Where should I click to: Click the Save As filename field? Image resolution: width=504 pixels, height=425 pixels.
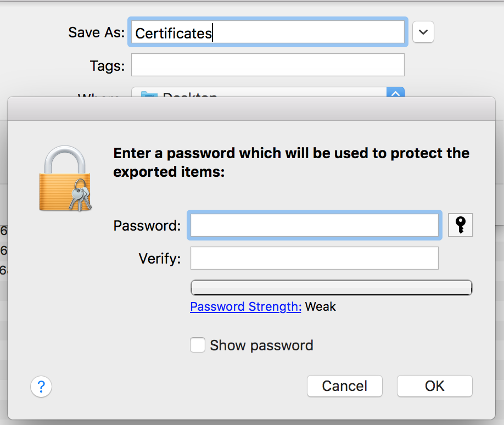(268, 33)
